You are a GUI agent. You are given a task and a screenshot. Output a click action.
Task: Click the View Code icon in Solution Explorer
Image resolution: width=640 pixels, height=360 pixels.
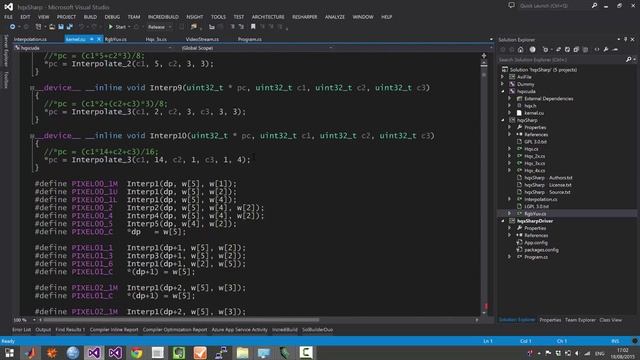coord(597,50)
